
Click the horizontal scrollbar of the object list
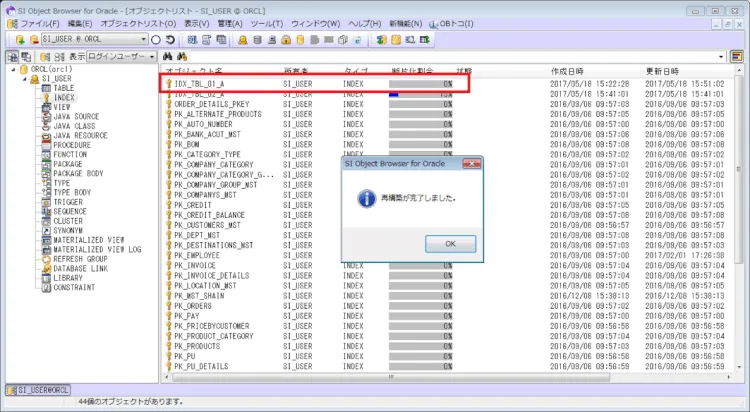[391, 377]
